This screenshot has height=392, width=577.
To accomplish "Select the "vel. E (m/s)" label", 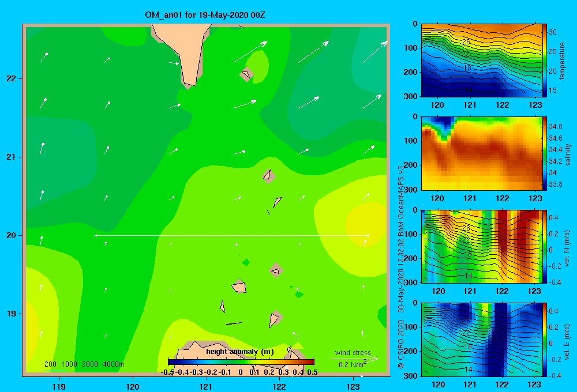I will [x=567, y=341].
